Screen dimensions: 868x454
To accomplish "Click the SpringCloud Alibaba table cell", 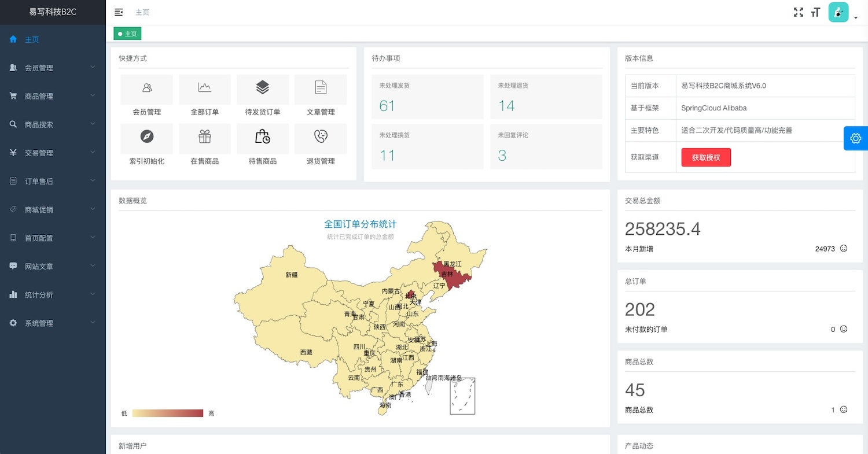I will [x=765, y=108].
